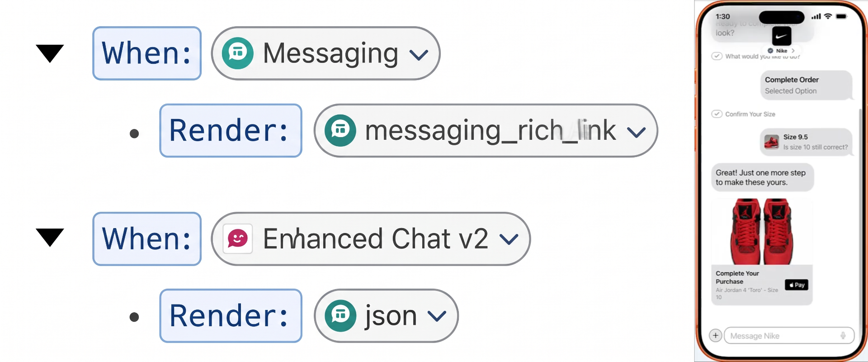
Task: Tap the red Air Jordan sneakers image
Action: [762, 231]
